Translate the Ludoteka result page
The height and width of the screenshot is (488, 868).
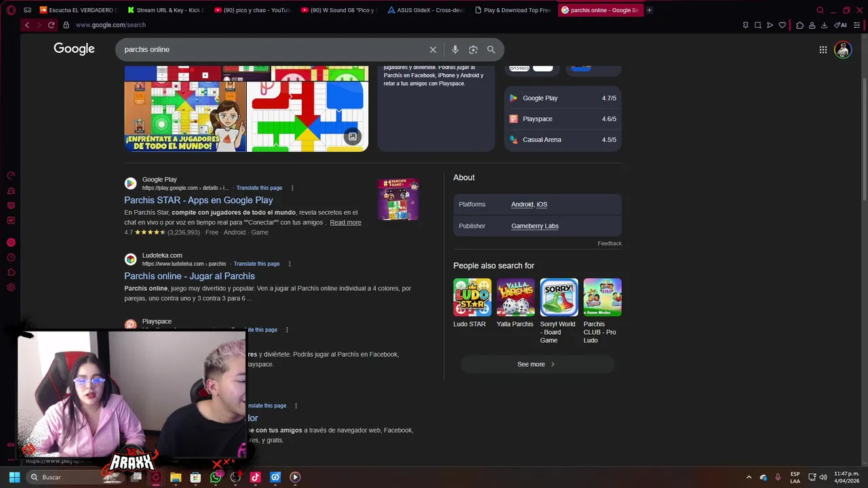[256, 264]
